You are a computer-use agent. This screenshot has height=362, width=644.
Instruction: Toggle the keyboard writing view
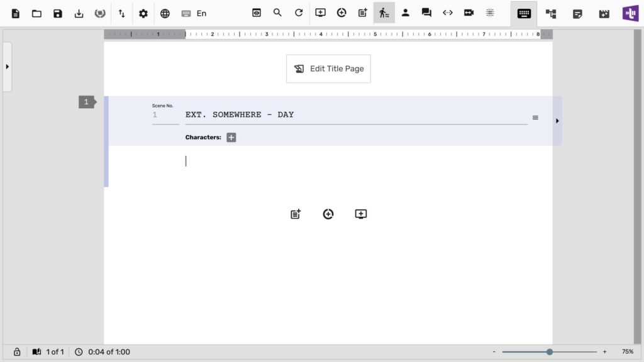[x=524, y=13]
